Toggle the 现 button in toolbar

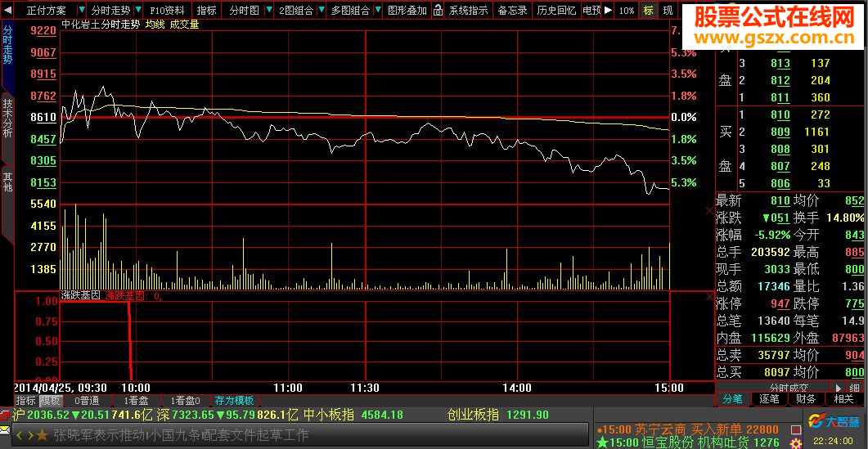668,10
